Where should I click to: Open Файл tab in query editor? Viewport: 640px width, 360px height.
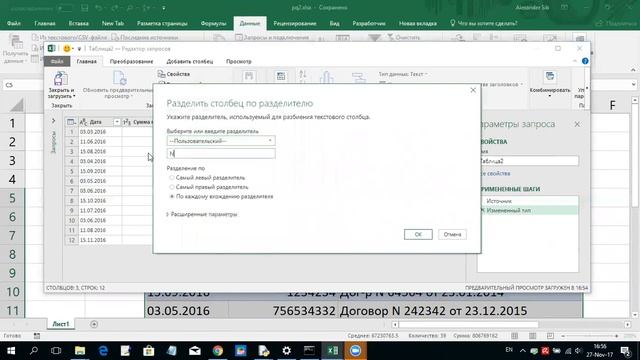(57, 62)
